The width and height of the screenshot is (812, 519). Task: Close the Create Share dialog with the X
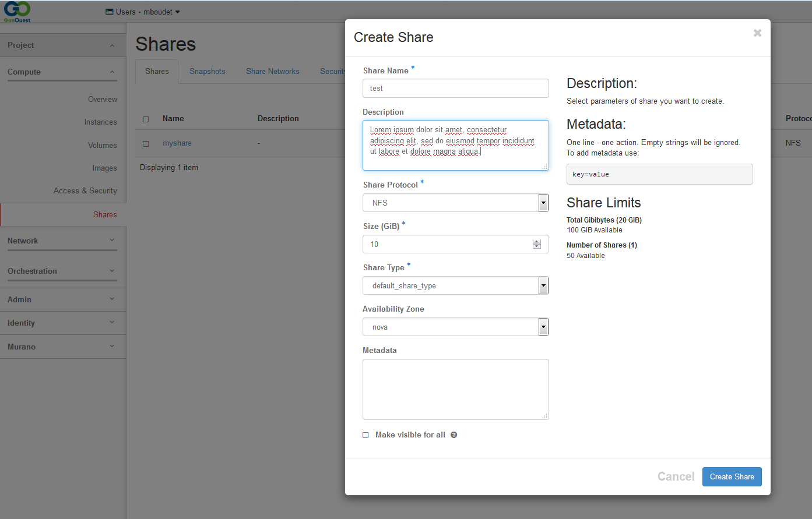[757, 33]
